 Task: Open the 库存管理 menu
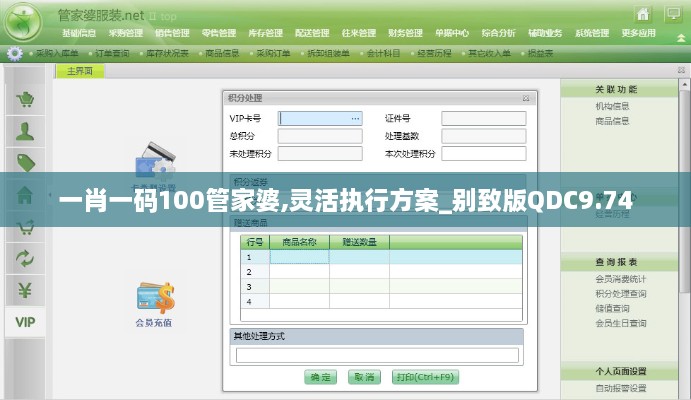[x=266, y=33]
